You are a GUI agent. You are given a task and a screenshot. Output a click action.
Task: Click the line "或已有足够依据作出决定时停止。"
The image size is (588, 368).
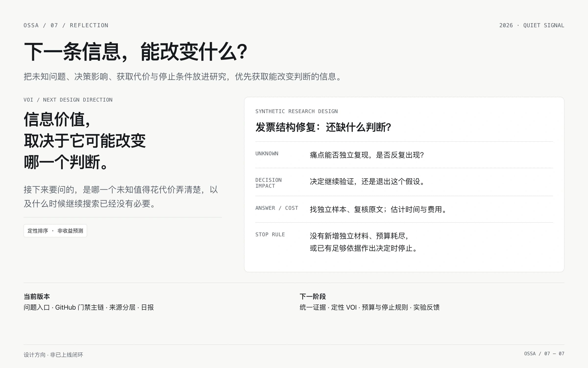(364, 248)
